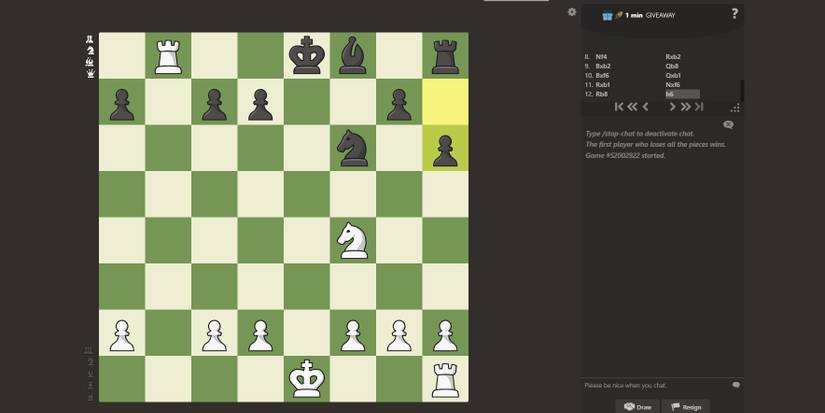825x413 pixels.
Task: Focus the 'Please be nice when you chat' field
Action: click(x=657, y=385)
